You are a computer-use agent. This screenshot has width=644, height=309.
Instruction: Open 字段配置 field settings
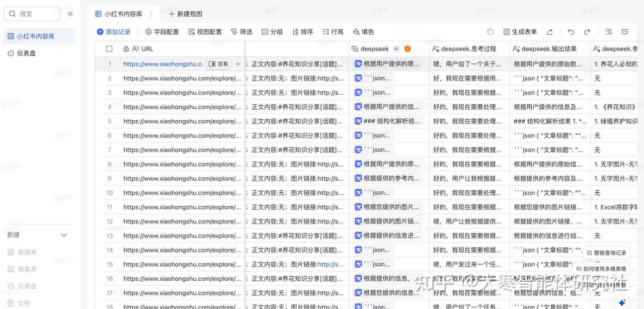pyautogui.click(x=162, y=32)
